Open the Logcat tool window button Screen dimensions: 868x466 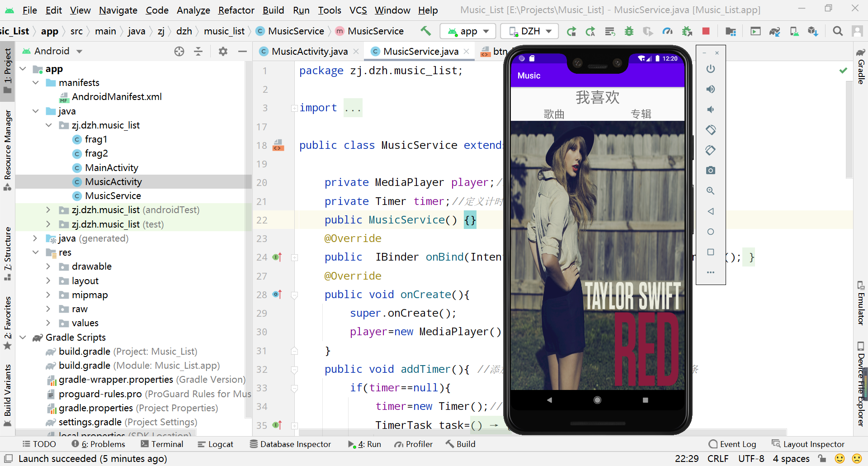(216, 444)
